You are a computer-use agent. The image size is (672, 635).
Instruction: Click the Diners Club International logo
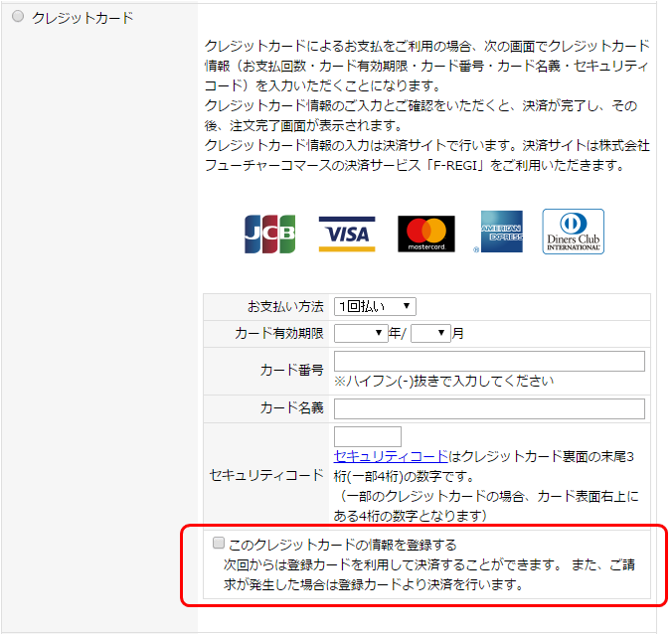coord(573,232)
